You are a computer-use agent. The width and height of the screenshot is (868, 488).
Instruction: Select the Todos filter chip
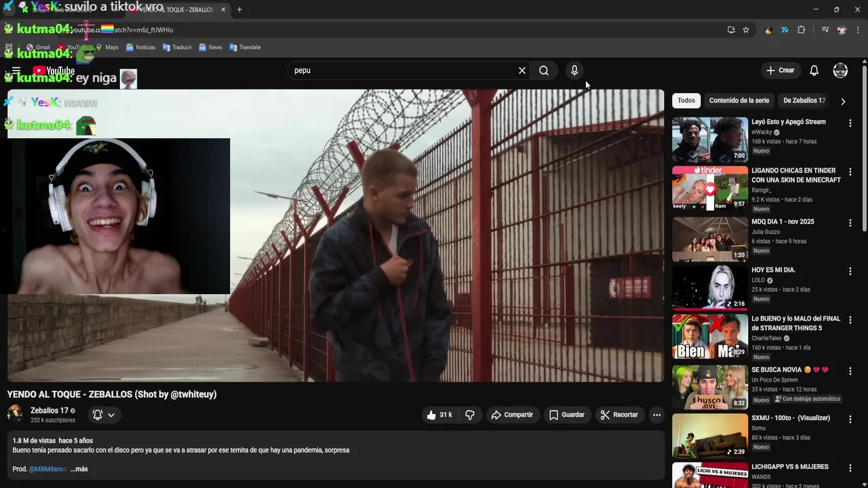[x=686, y=100]
